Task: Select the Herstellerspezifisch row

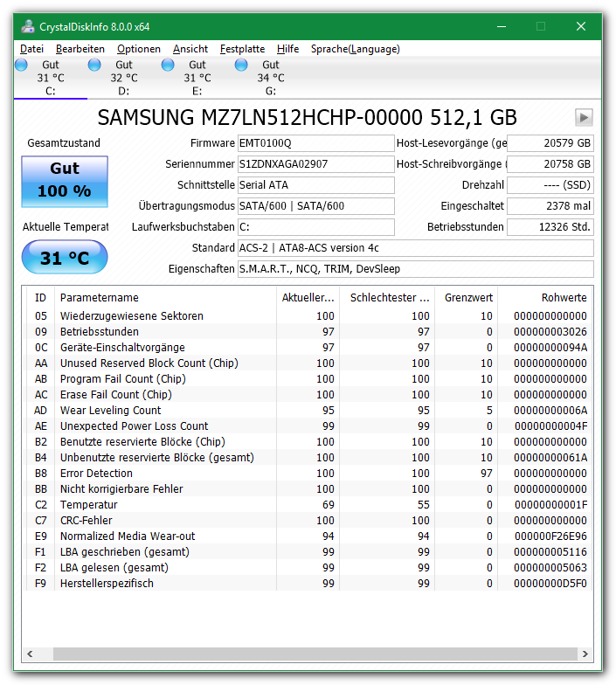Action: pyautogui.click(x=309, y=584)
